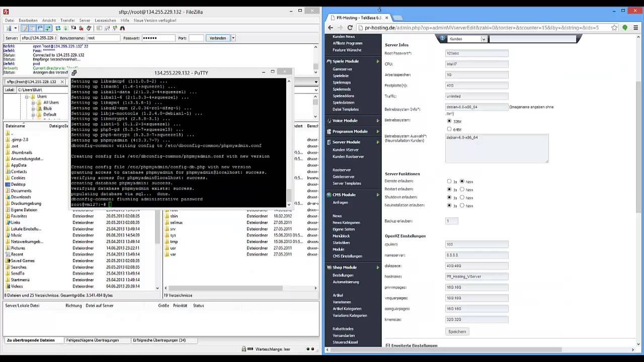Image resolution: width=644 pixels, height=362 pixels.
Task: Switch to Fehlgeschlagene Übertragungen tab
Action: (x=93, y=340)
